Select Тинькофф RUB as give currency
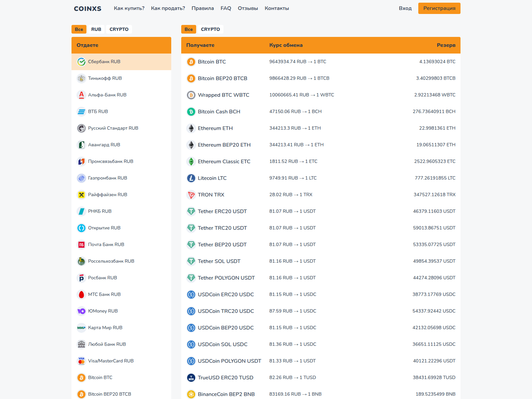532x399 pixels. pos(105,78)
